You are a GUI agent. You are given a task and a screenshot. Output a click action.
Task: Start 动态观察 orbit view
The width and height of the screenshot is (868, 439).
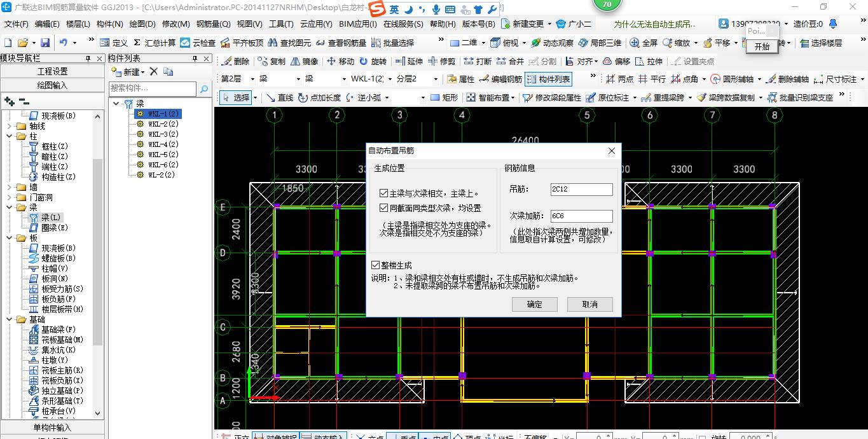click(553, 43)
